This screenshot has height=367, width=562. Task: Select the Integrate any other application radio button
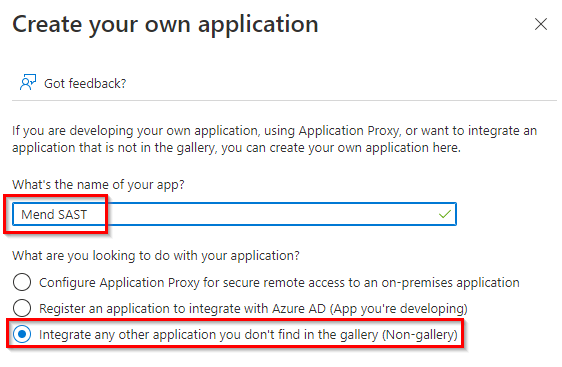(x=22, y=334)
